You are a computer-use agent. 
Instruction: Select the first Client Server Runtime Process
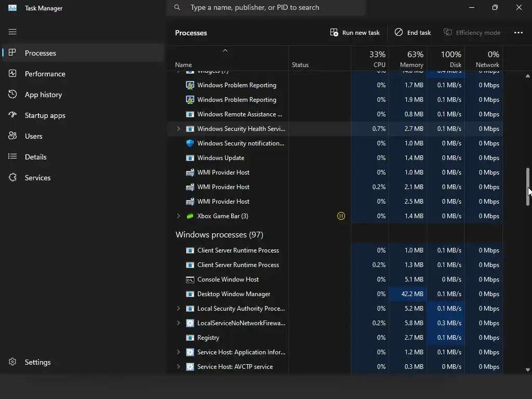[335, 250]
